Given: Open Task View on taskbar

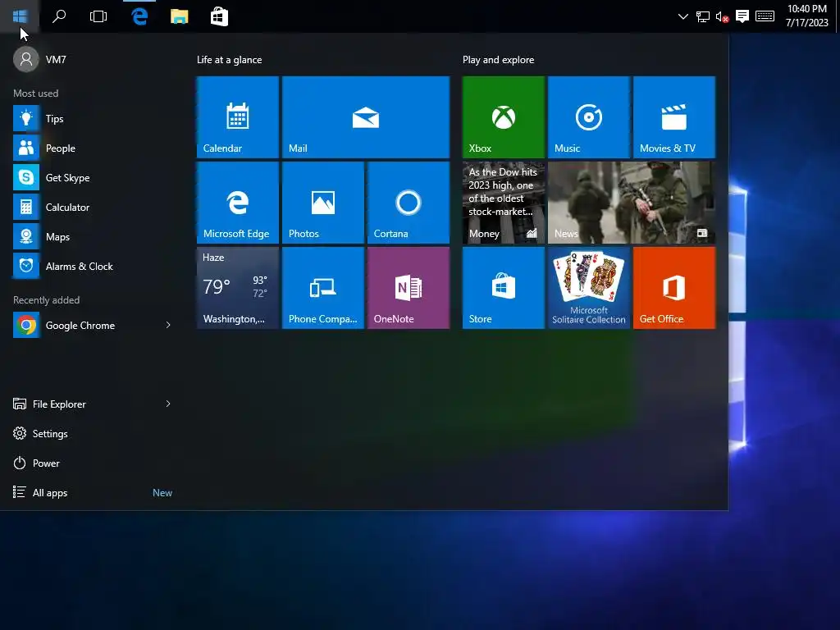Looking at the screenshot, I should tap(98, 16).
